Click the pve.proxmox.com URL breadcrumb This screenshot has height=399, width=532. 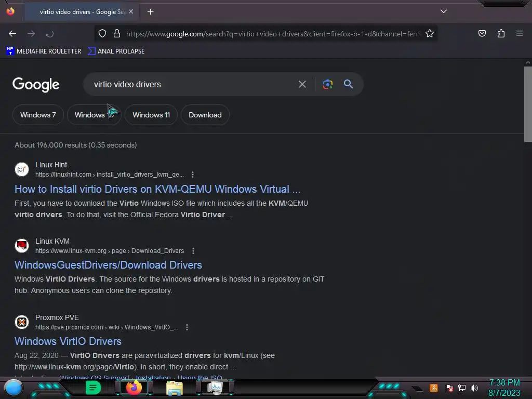point(107,327)
